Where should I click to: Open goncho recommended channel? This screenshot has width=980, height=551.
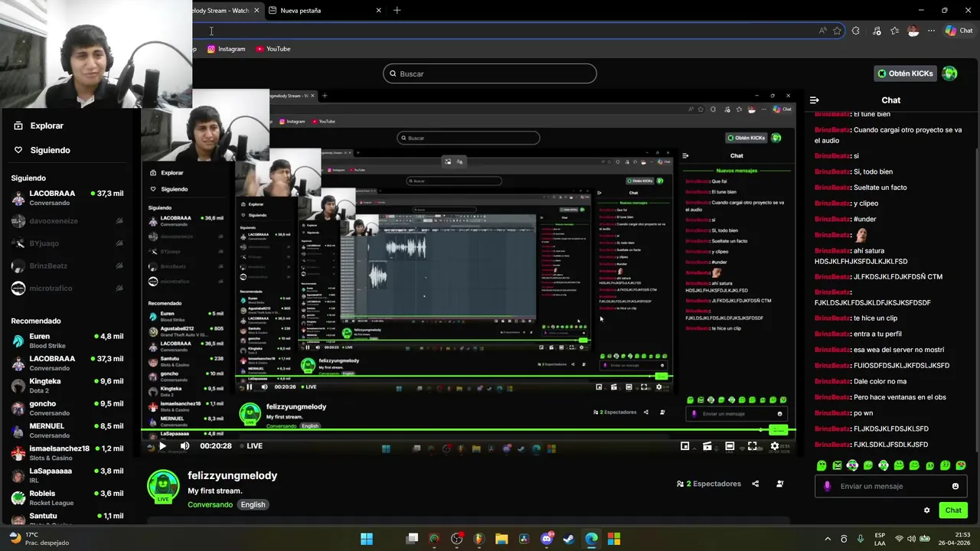point(67,408)
